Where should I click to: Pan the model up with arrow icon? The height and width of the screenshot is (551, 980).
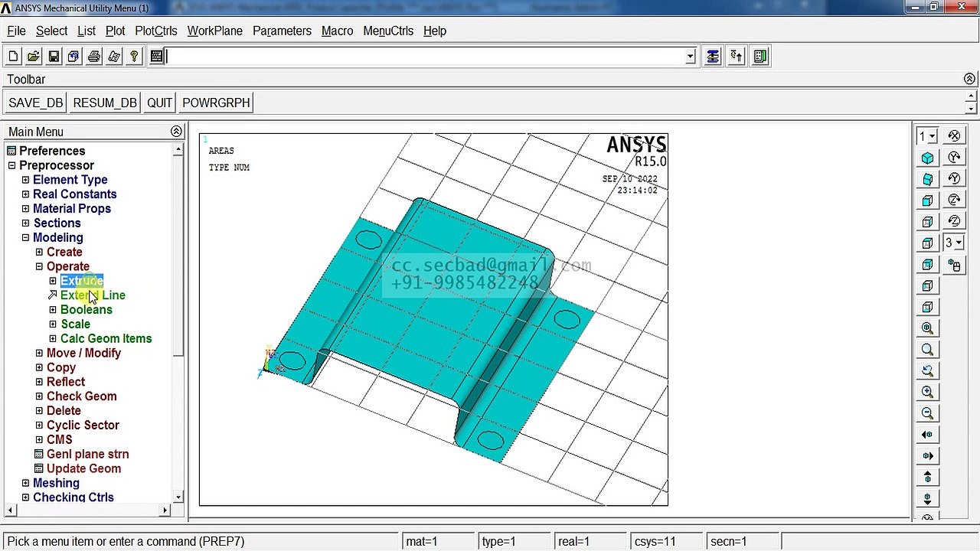click(928, 478)
